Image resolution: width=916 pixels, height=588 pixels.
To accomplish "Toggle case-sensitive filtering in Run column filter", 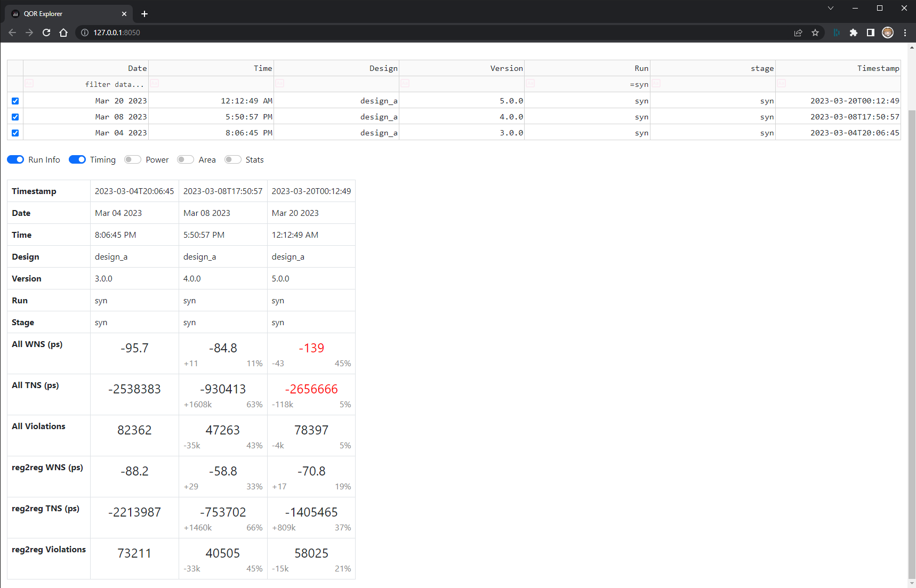I will [531, 84].
